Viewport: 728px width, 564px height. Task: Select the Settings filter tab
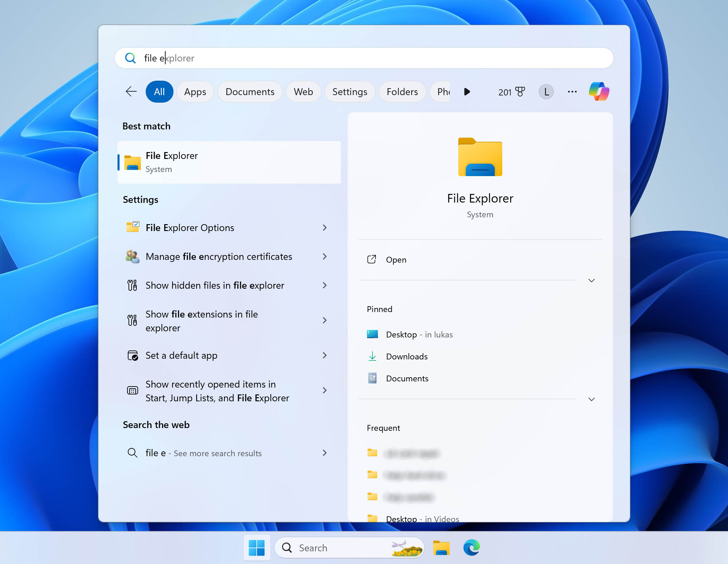coord(349,92)
